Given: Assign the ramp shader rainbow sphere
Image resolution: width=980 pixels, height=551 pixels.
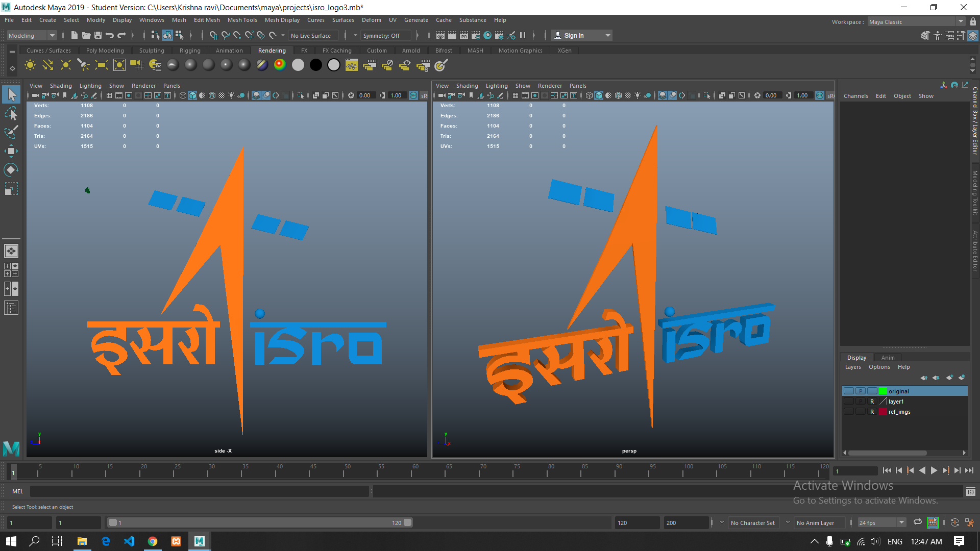Looking at the screenshot, I should [x=280, y=65].
